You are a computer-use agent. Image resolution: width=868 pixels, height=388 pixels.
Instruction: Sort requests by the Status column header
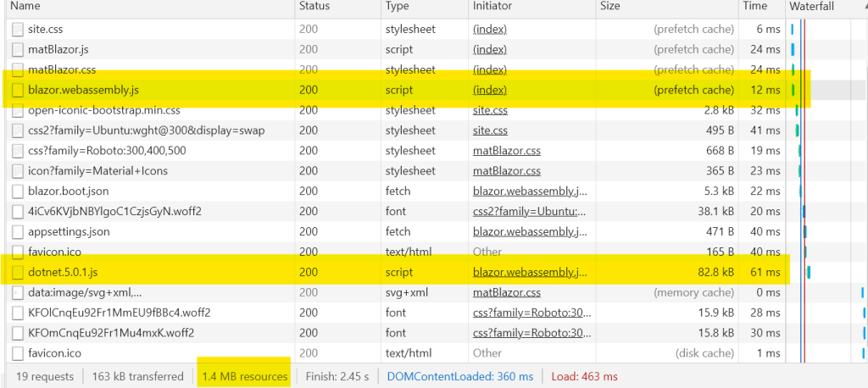(315, 7)
